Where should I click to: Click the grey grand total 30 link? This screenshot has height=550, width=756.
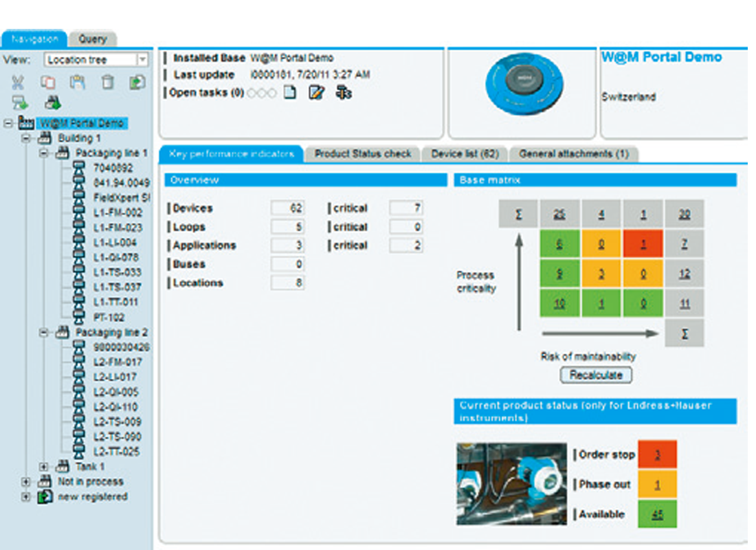685,214
